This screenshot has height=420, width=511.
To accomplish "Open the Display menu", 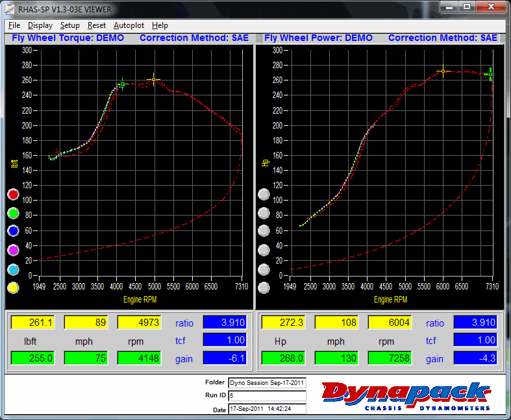I will (40, 25).
